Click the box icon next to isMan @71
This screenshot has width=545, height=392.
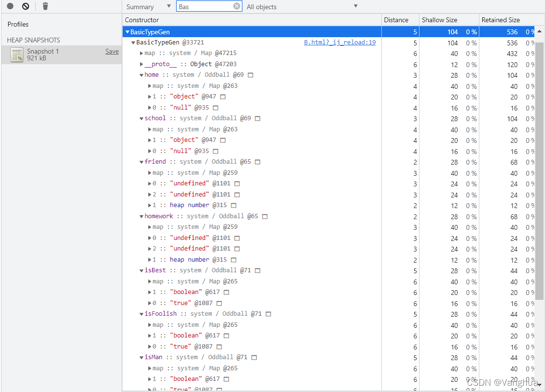coord(254,358)
